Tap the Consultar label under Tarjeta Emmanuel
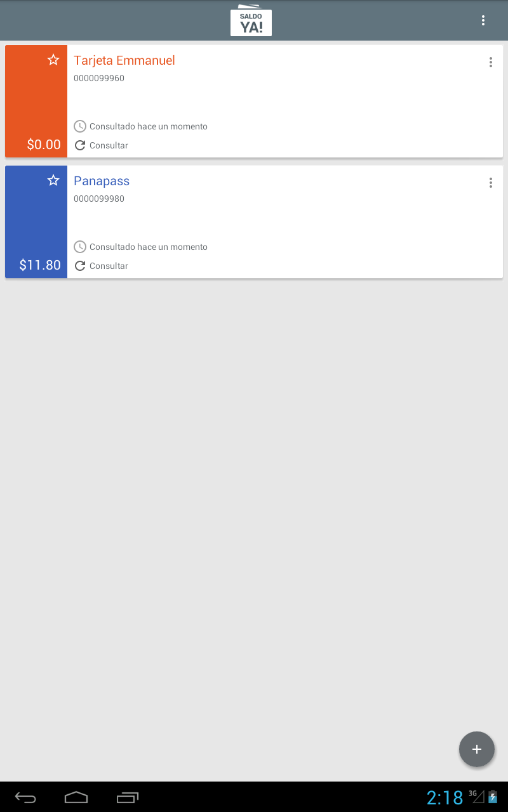Viewport: 508px width, 812px height. (109, 145)
